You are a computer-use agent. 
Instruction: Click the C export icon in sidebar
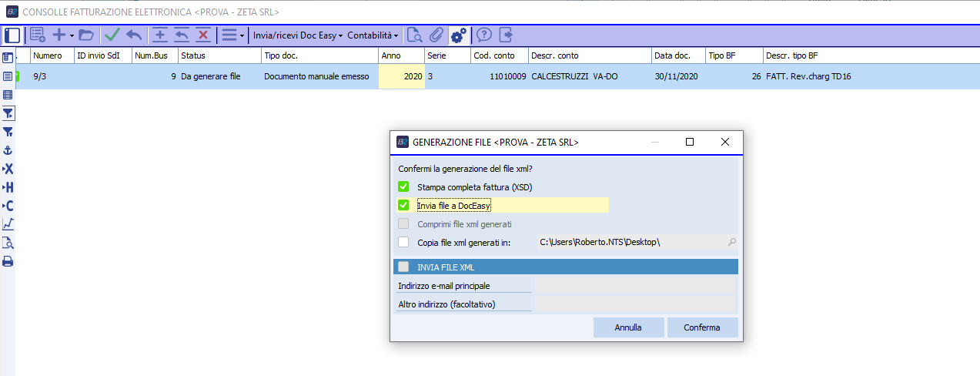pyautogui.click(x=8, y=206)
